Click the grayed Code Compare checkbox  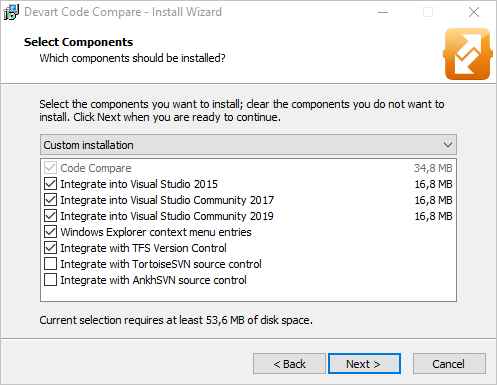pyautogui.click(x=50, y=168)
